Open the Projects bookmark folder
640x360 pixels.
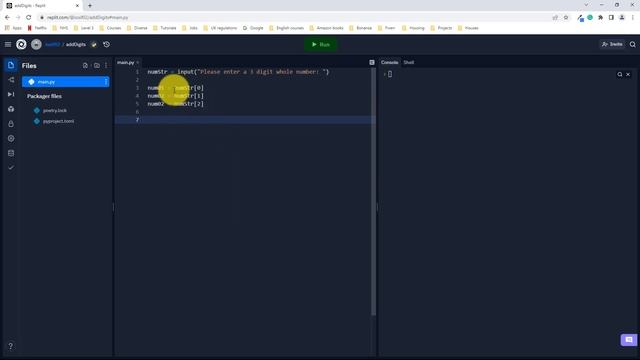tap(441, 28)
